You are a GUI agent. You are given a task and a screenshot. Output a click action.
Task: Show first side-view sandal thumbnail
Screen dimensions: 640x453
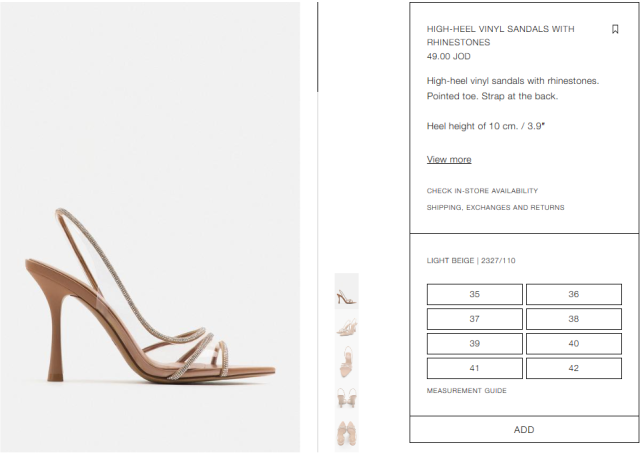tap(347, 291)
